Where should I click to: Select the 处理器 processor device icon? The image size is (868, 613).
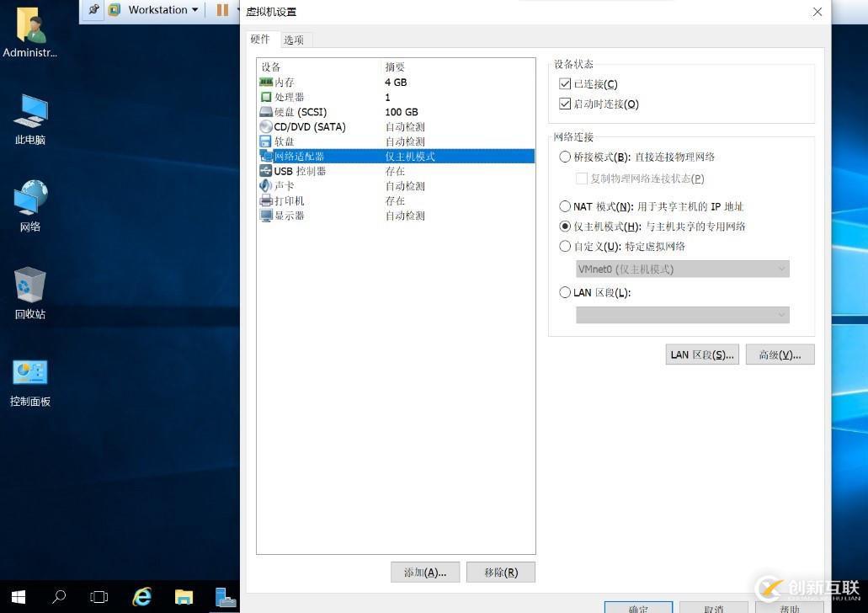266,97
